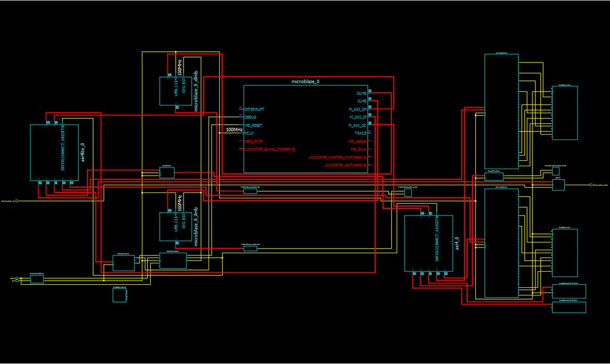Click LMB_CLK pin on microblaze_0_ilmb
The height and width of the screenshot is (364, 610).
coord(176,222)
